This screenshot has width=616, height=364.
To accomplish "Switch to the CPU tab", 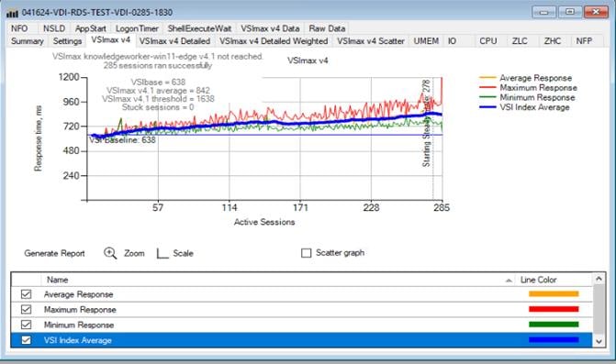I will coord(487,41).
